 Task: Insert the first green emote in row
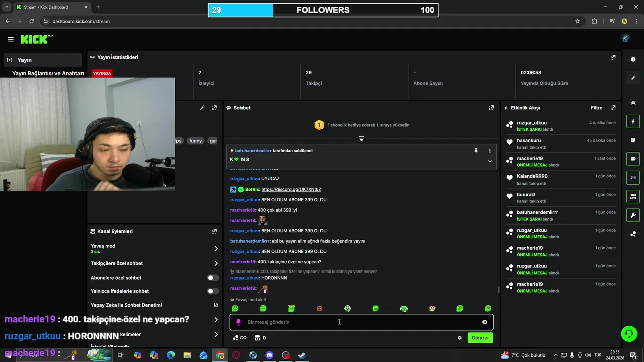235,308
